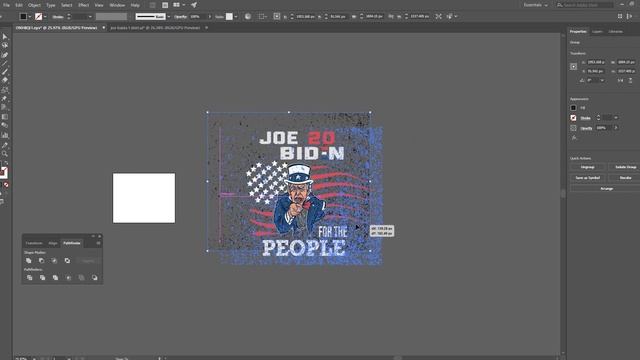Click the Fill swatch in Appearance section
This screenshot has height=360, width=640.
pyautogui.click(x=573, y=108)
